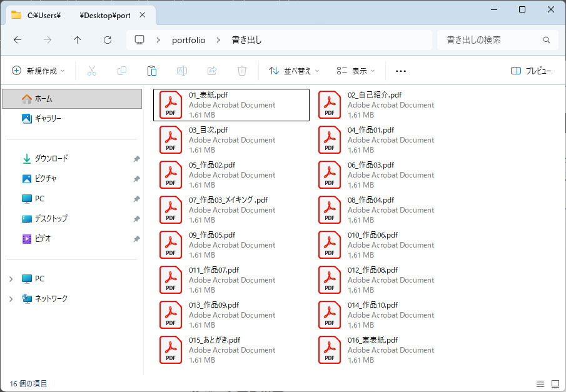Switch to details view in status bar
Screen dimensions: 566x392
[540, 383]
